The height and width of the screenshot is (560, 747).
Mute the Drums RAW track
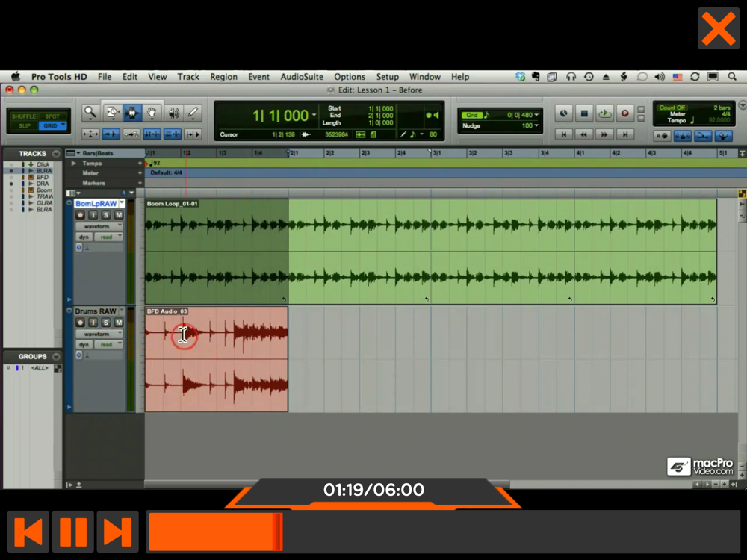coord(119,323)
